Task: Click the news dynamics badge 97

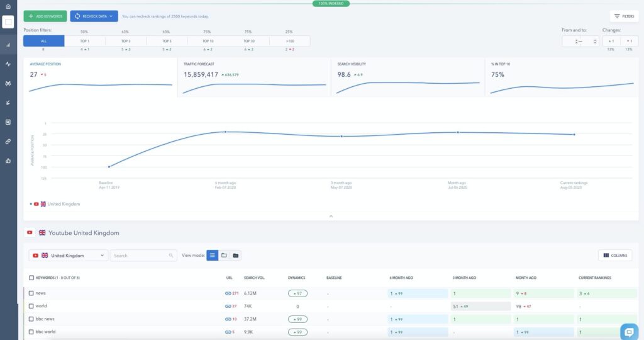Action: pos(297,293)
